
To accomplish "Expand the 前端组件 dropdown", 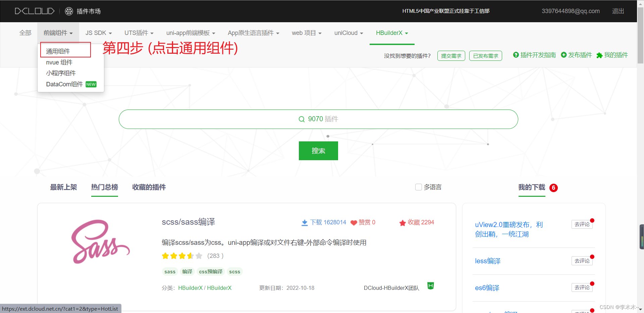I will (58, 33).
